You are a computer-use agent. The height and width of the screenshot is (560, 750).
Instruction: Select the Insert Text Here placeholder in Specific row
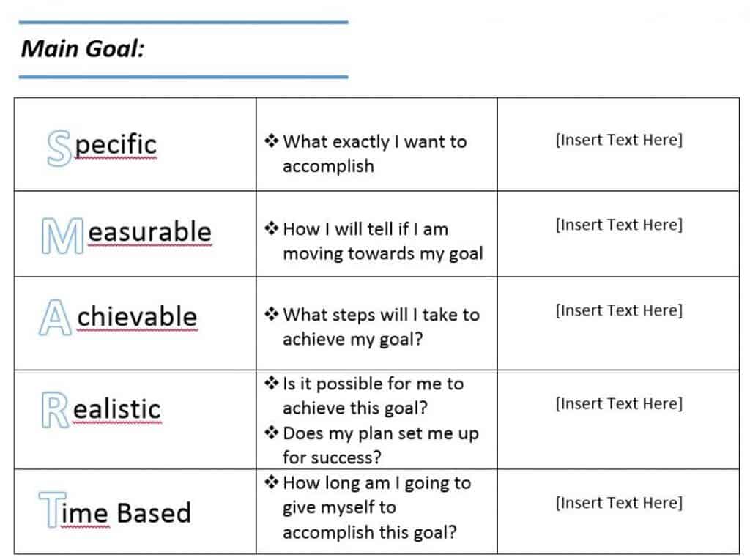[619, 140]
